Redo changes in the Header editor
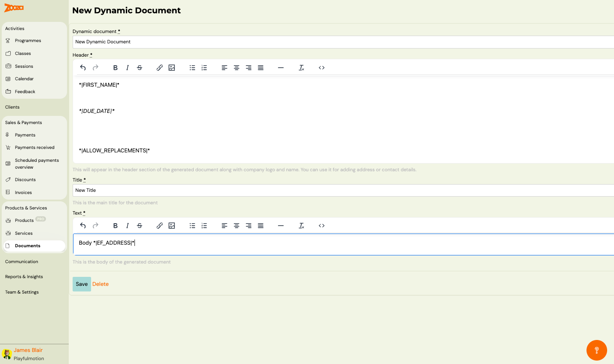The width and height of the screenshot is (614, 364). (95, 67)
